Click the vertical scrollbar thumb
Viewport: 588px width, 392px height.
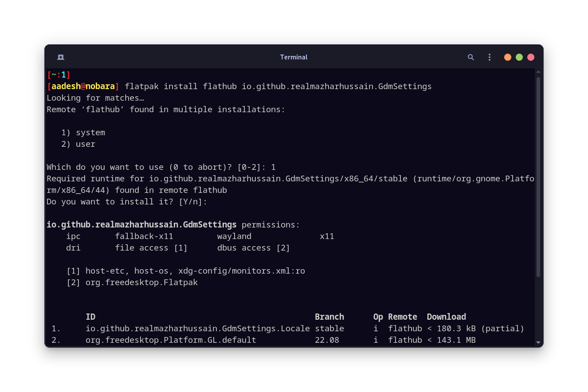point(537,177)
